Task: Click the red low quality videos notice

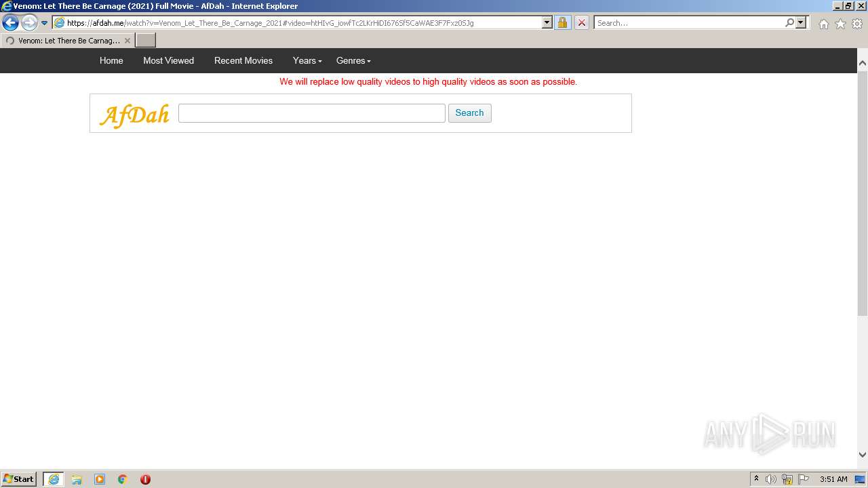Action: coord(429,81)
